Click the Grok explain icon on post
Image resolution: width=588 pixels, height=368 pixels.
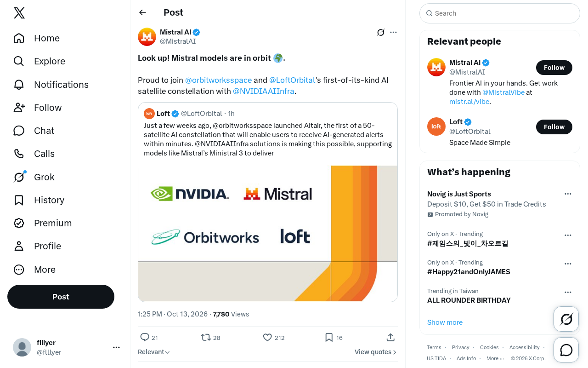381,32
